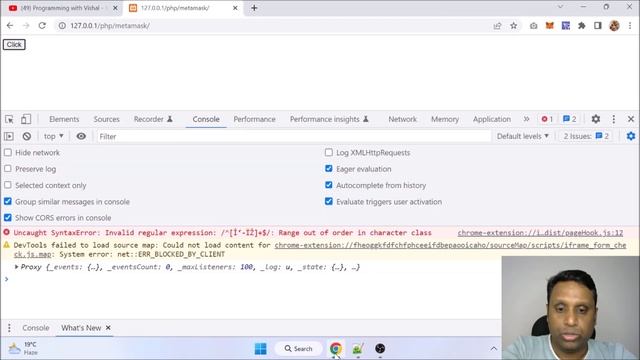
Task: Open the drawer three-dot menu
Action: pos(9,328)
